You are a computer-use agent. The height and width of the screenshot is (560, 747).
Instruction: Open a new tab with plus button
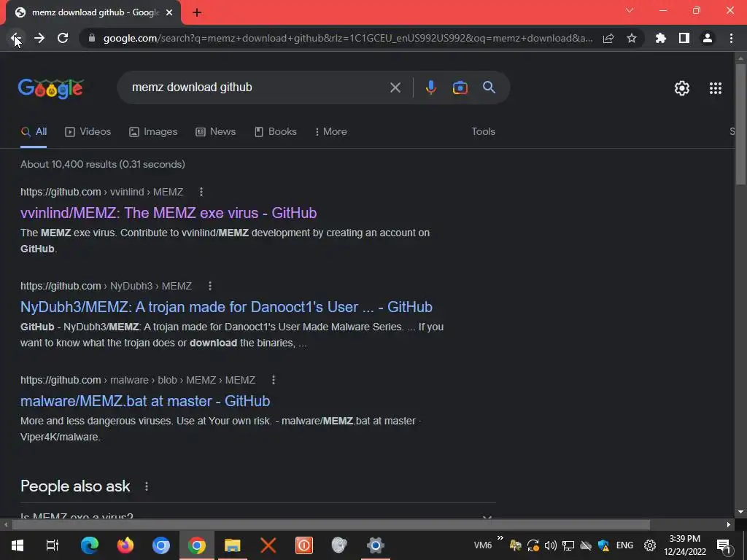tap(197, 13)
